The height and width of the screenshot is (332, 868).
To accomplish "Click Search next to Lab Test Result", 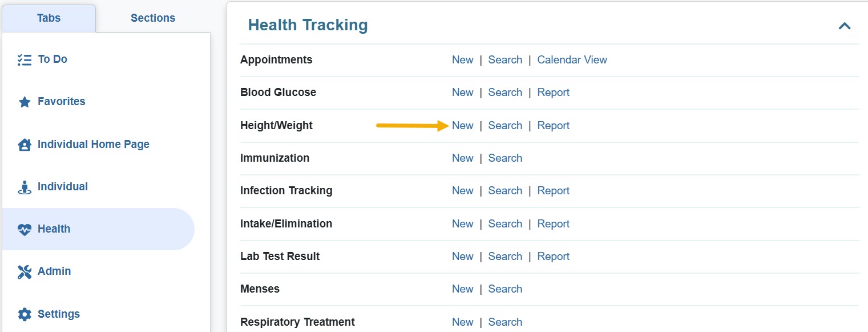I will [x=505, y=256].
